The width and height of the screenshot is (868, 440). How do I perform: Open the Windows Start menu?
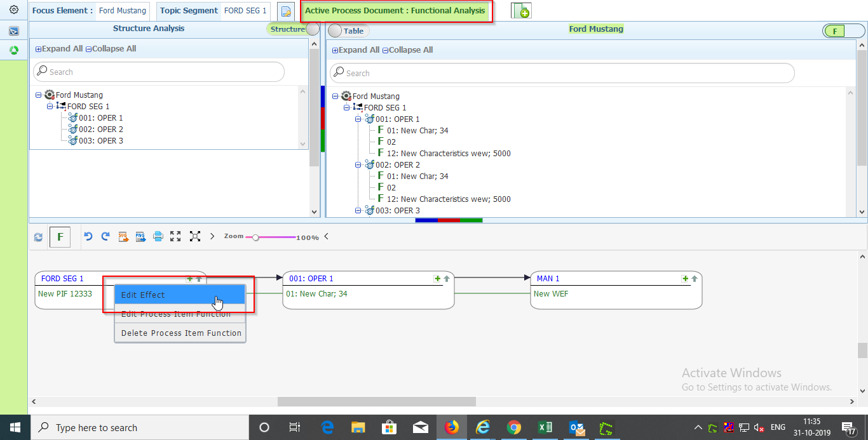coord(15,427)
